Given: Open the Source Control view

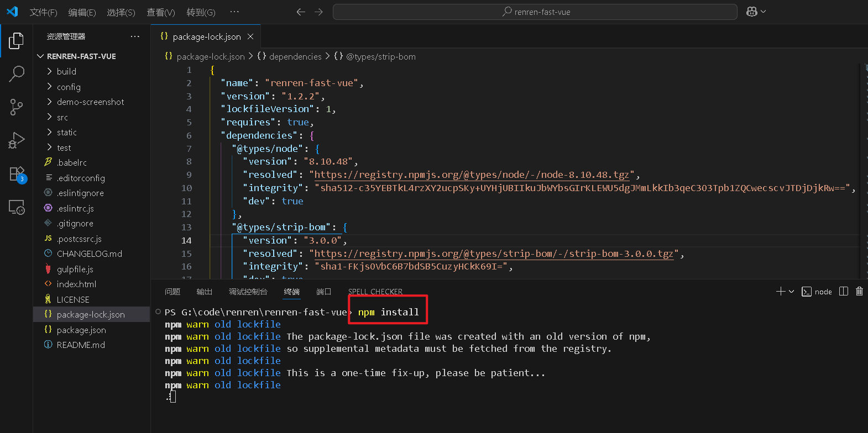Looking at the screenshot, I should click(x=17, y=107).
